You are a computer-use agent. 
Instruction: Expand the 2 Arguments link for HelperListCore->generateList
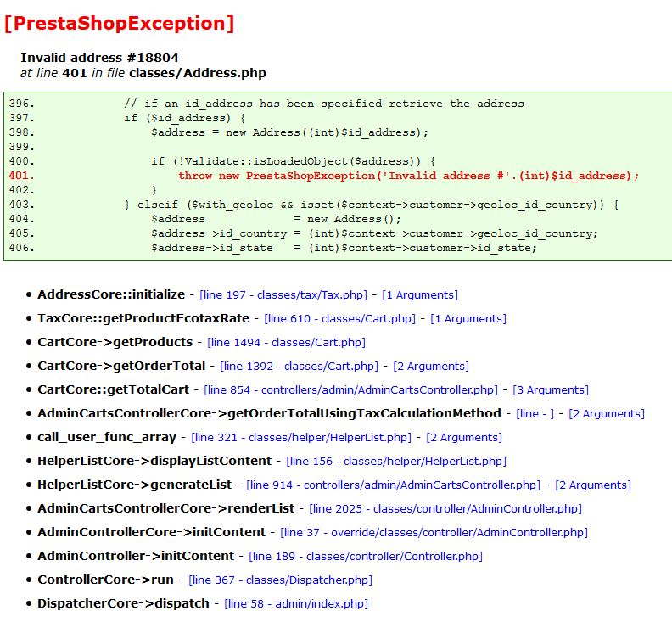[593, 485]
